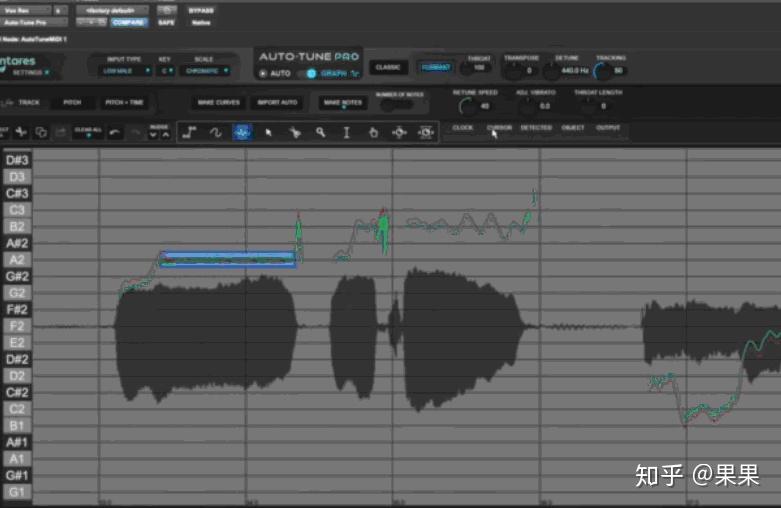
Task: Click the Copy icon in edit toolbar
Action: [x=41, y=132]
